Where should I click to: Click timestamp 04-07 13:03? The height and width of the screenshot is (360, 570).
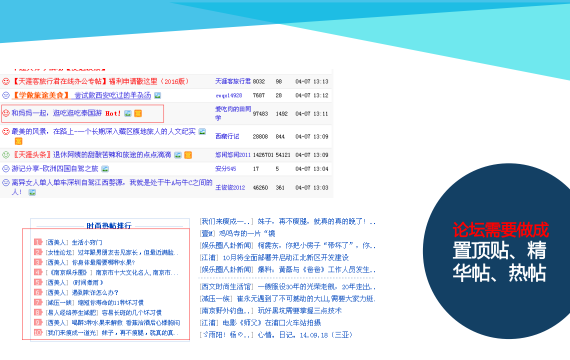[312, 188]
